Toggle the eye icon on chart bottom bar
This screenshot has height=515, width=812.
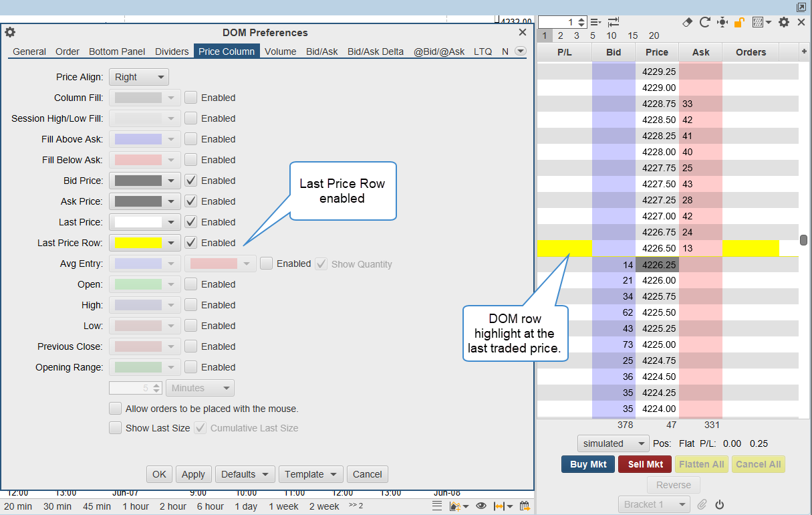(481, 506)
